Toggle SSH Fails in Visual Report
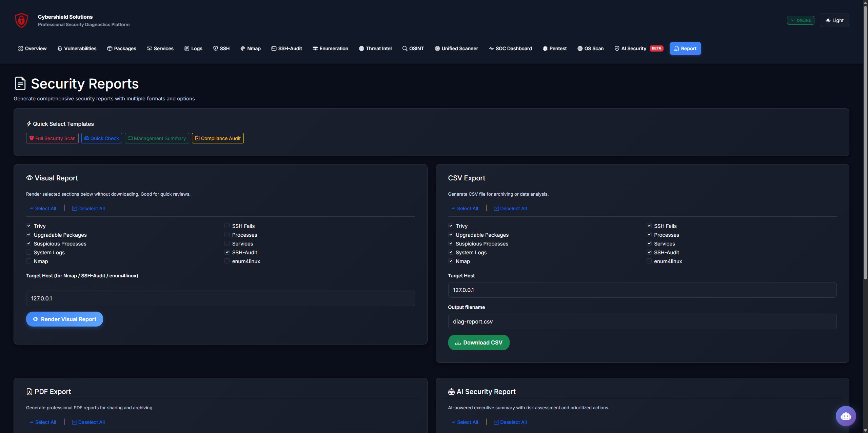 (227, 226)
